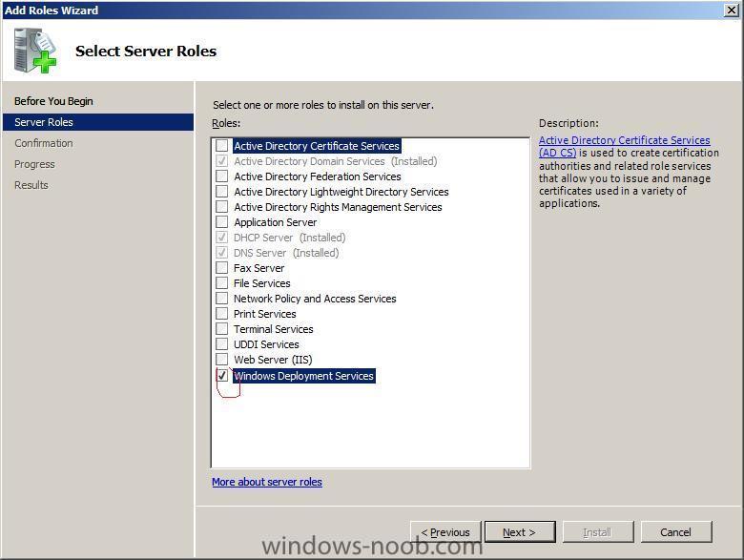This screenshot has height=560, width=744.
Task: Select the Server Roles step
Action: point(97,122)
